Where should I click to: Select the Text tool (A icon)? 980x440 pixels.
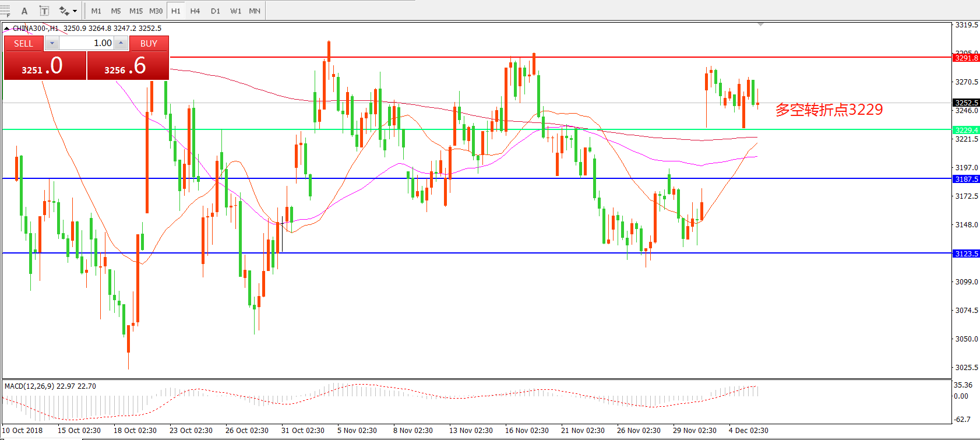(24, 10)
